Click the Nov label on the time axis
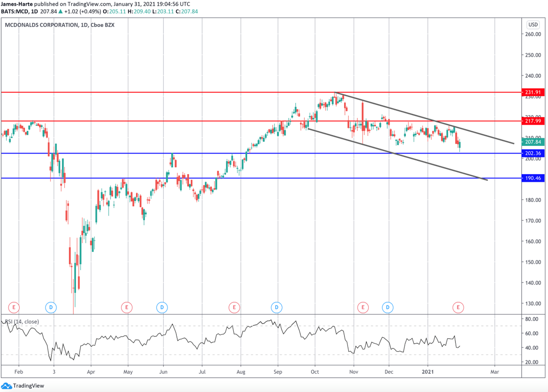The image size is (548, 392). point(354,371)
